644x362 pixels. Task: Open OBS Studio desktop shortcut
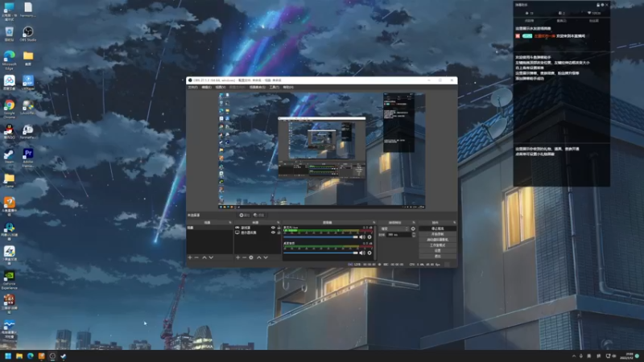pos(27,34)
